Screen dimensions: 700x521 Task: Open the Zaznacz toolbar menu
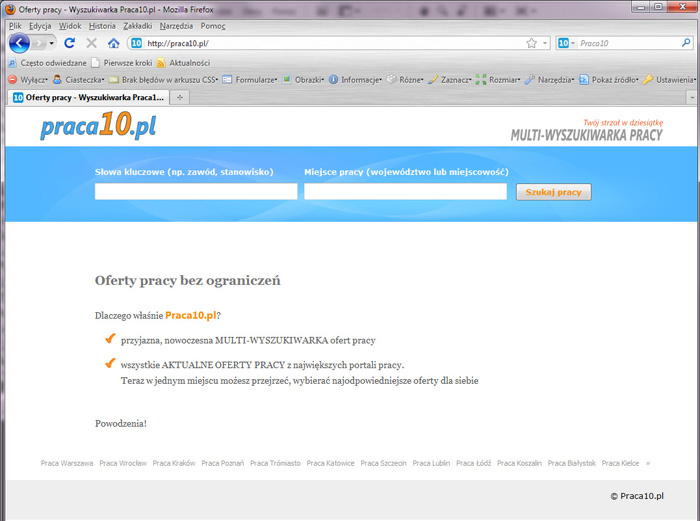click(x=450, y=80)
